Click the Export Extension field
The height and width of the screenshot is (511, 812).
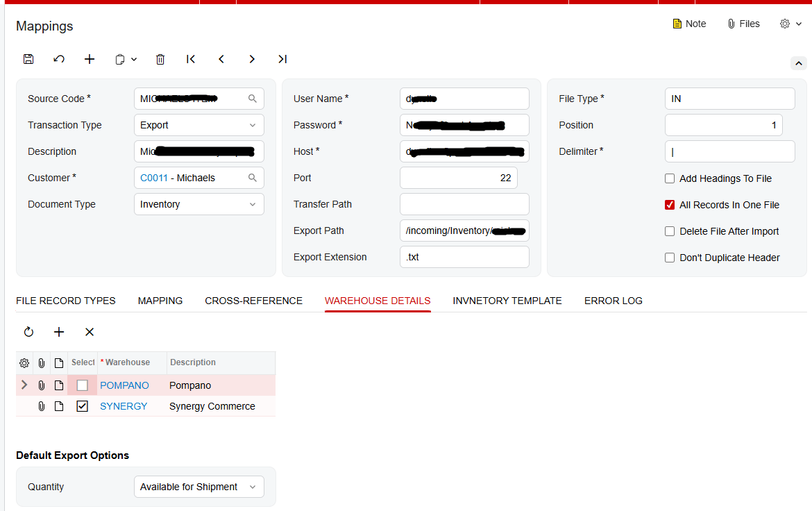tap(464, 257)
